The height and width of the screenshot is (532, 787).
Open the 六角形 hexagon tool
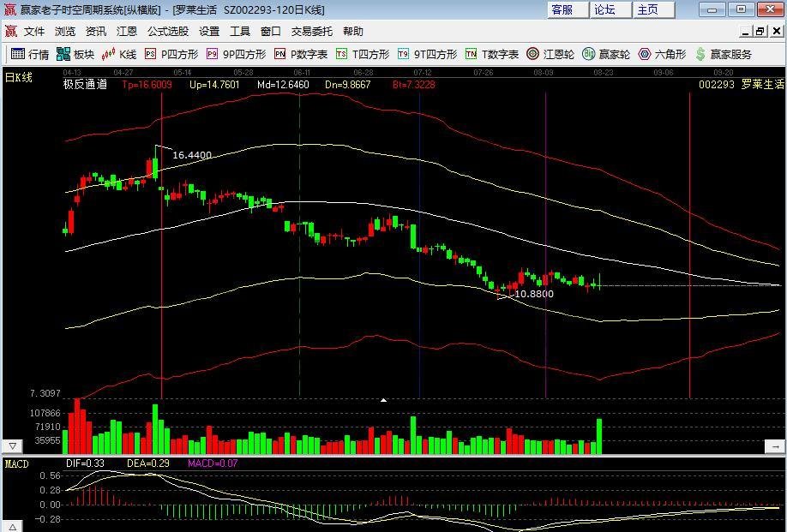(662, 54)
